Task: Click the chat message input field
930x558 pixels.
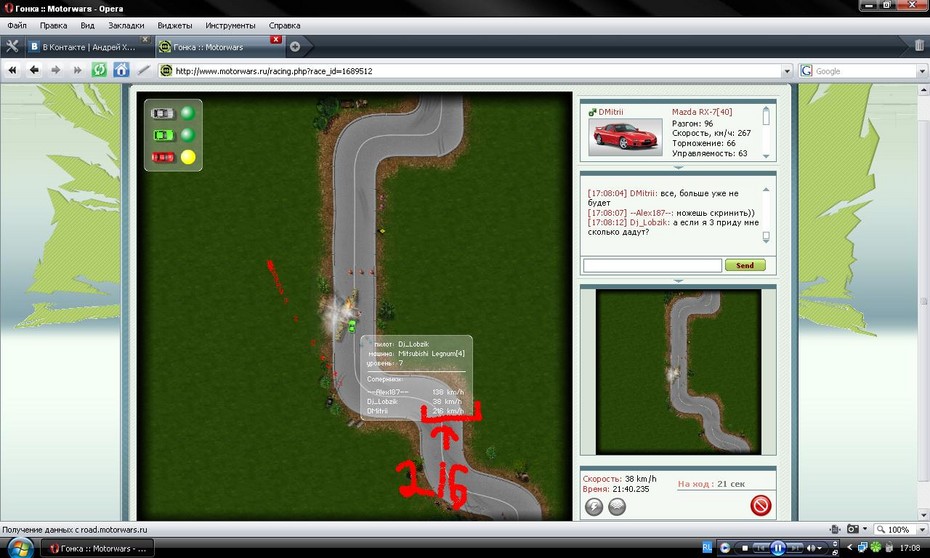Action: coord(652,265)
